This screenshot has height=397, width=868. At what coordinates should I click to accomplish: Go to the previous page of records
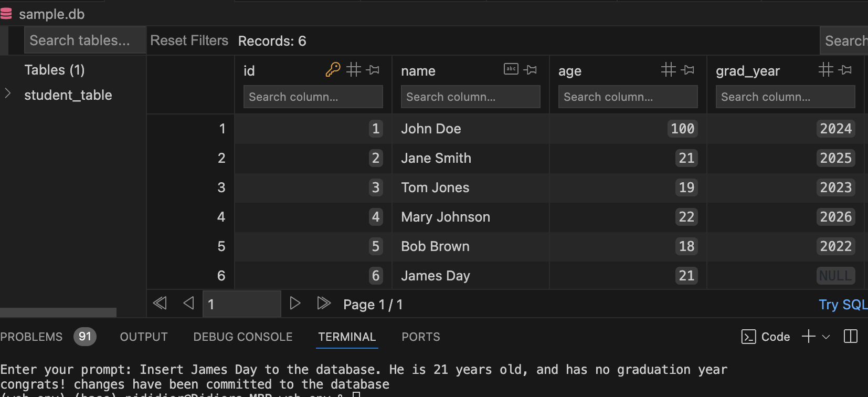pos(188,303)
